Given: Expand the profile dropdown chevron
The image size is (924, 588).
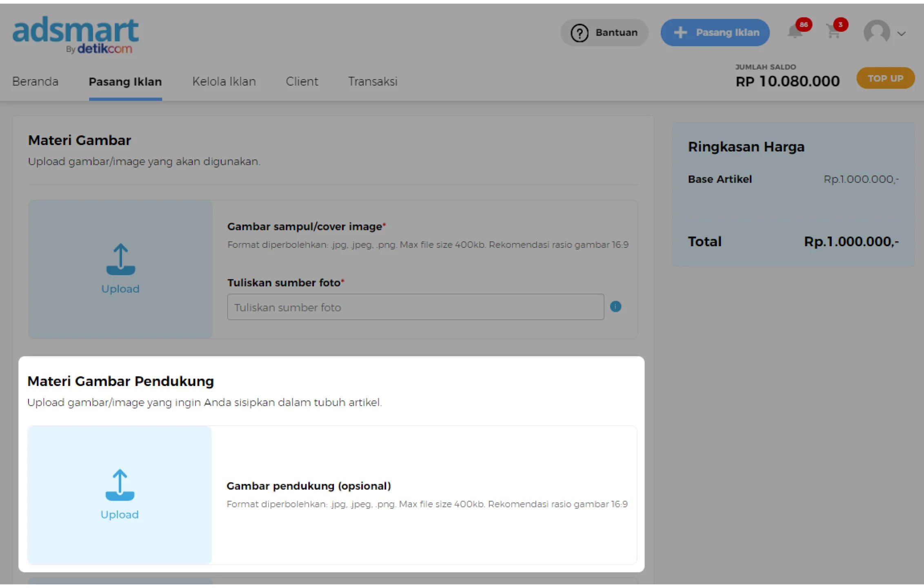Looking at the screenshot, I should click(902, 34).
